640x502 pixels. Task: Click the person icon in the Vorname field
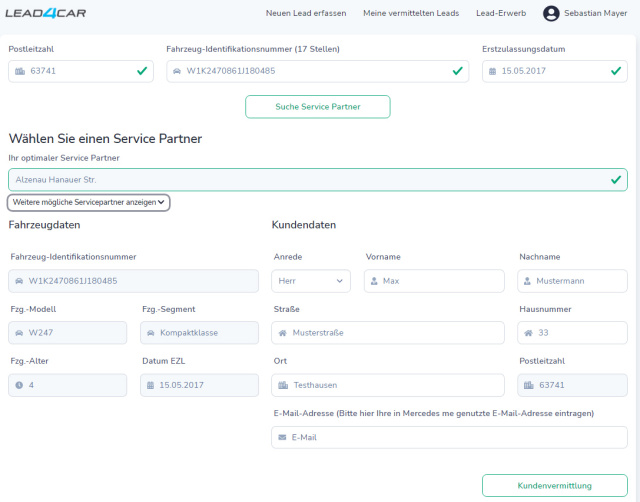point(374,281)
